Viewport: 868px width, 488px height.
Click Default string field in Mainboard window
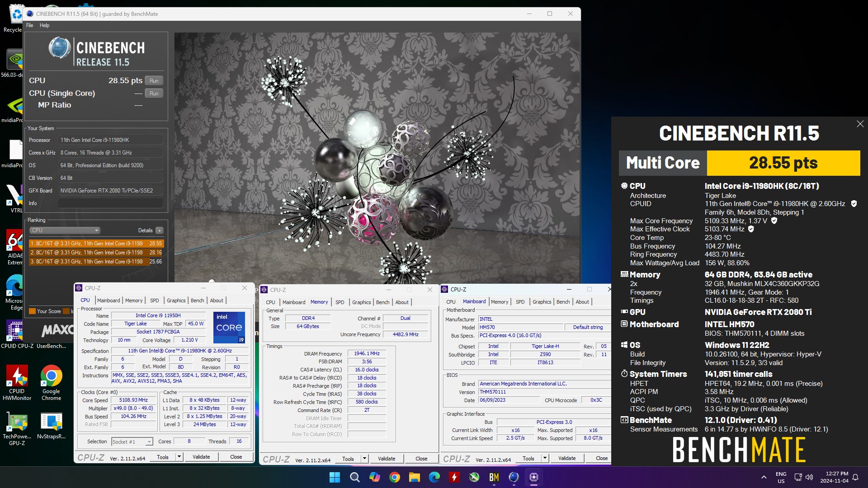coord(588,327)
